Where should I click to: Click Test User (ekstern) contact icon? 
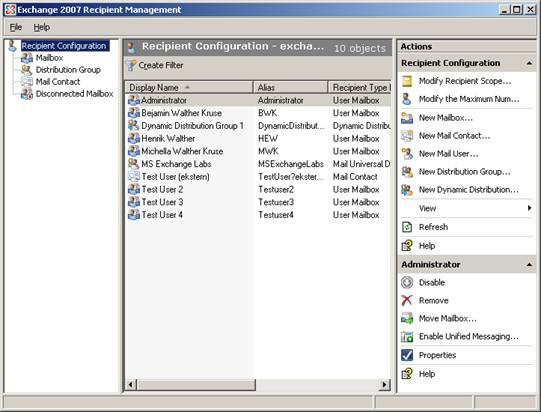click(x=134, y=177)
